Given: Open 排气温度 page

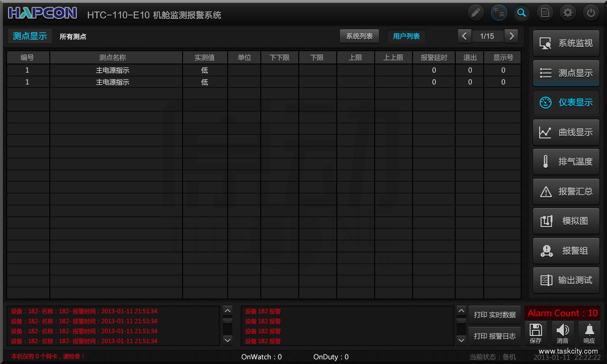Looking at the screenshot, I should tap(566, 162).
